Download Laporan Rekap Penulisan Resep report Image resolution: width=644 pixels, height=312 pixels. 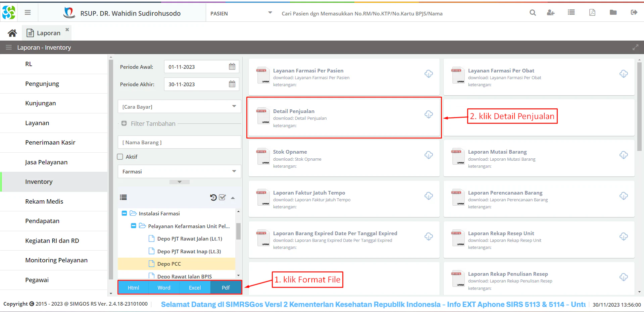[x=624, y=277]
